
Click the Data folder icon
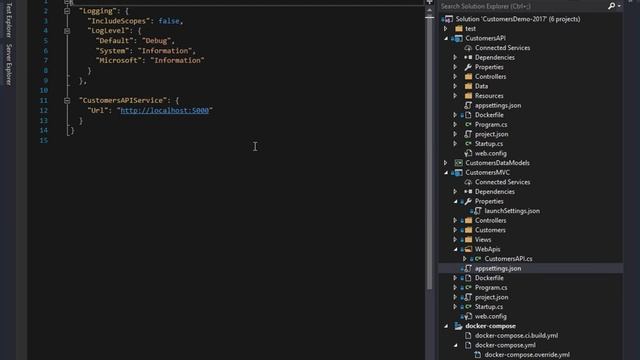click(x=468, y=86)
